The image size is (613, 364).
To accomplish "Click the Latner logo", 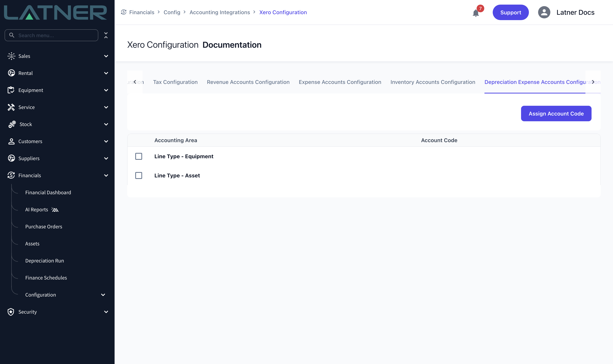I will pos(55,12).
